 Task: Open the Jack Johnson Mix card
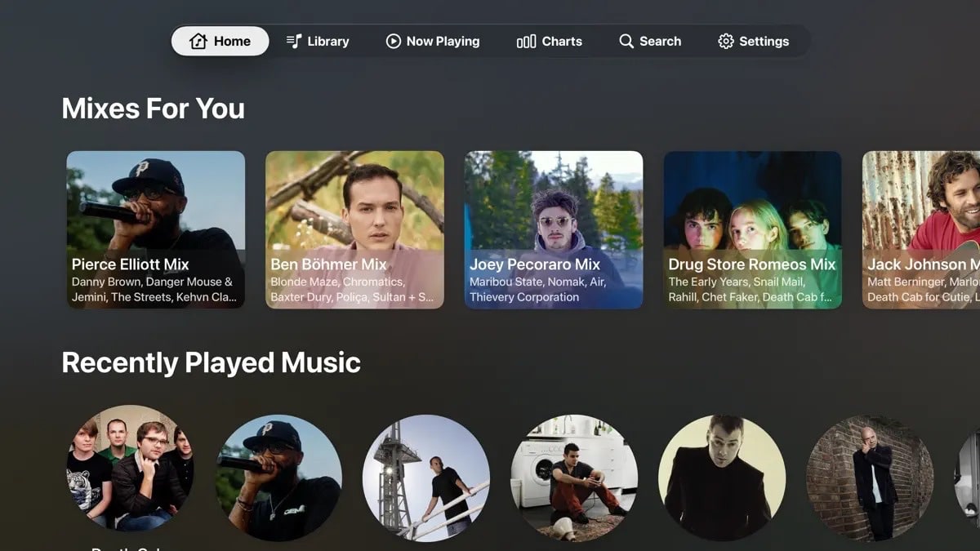(x=921, y=229)
